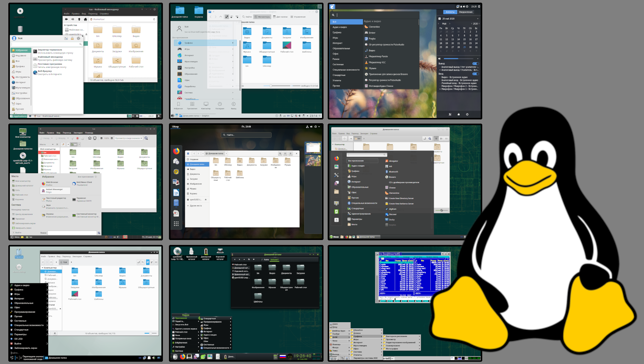
Task: Open Музыка folder in tux Файловый менеджер
Action: tap(98, 62)
